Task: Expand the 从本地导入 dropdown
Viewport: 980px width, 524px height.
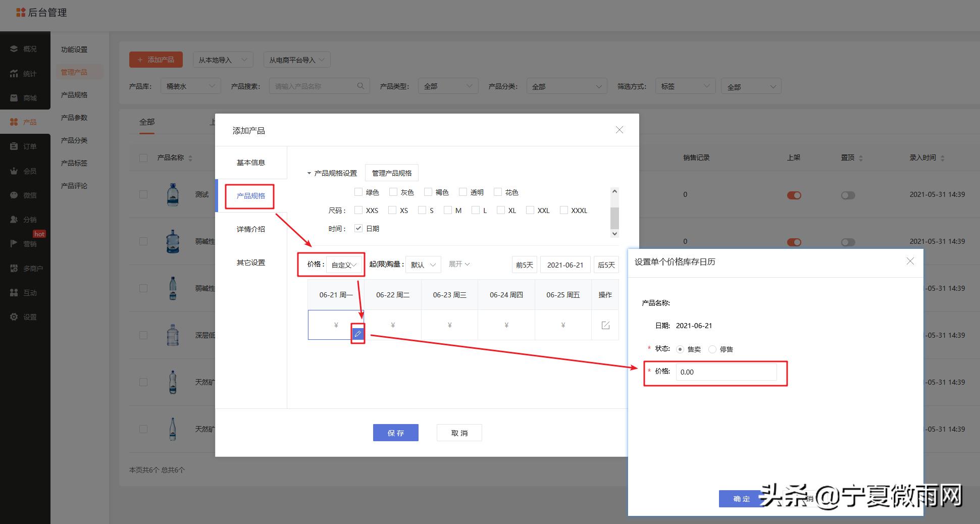Action: coord(223,60)
